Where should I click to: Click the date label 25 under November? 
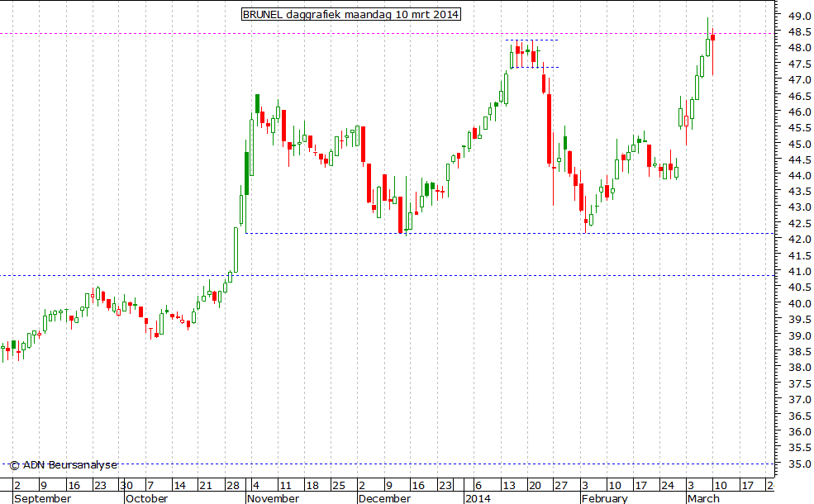point(339,486)
